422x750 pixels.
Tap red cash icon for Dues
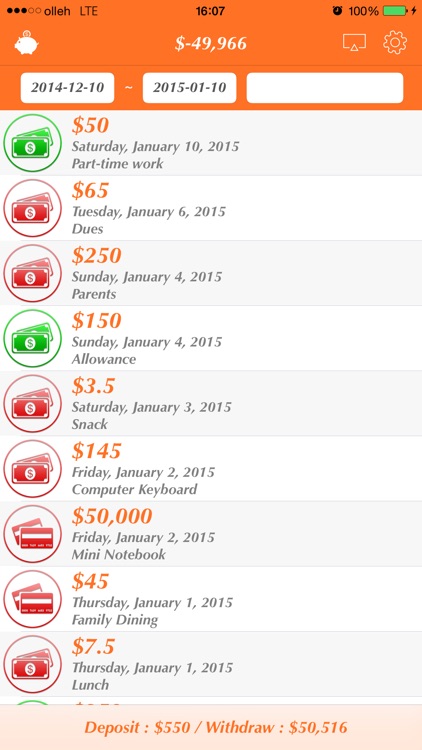(33, 208)
